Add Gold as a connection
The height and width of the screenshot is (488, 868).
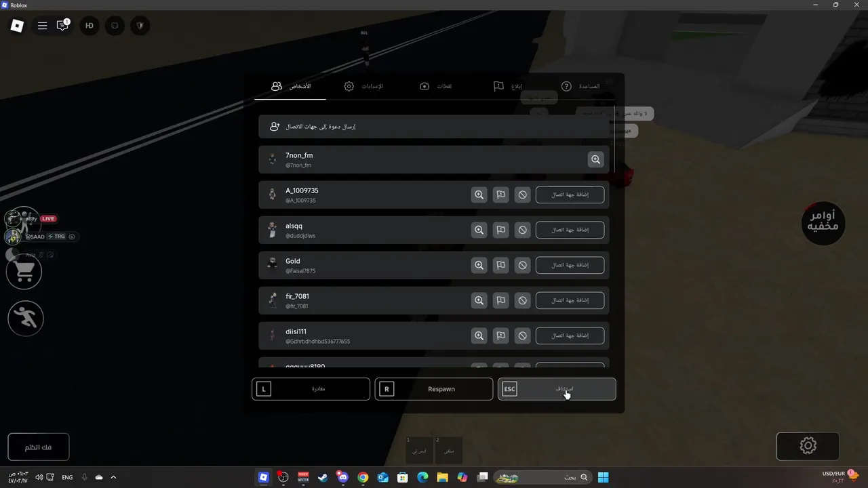tap(570, 265)
